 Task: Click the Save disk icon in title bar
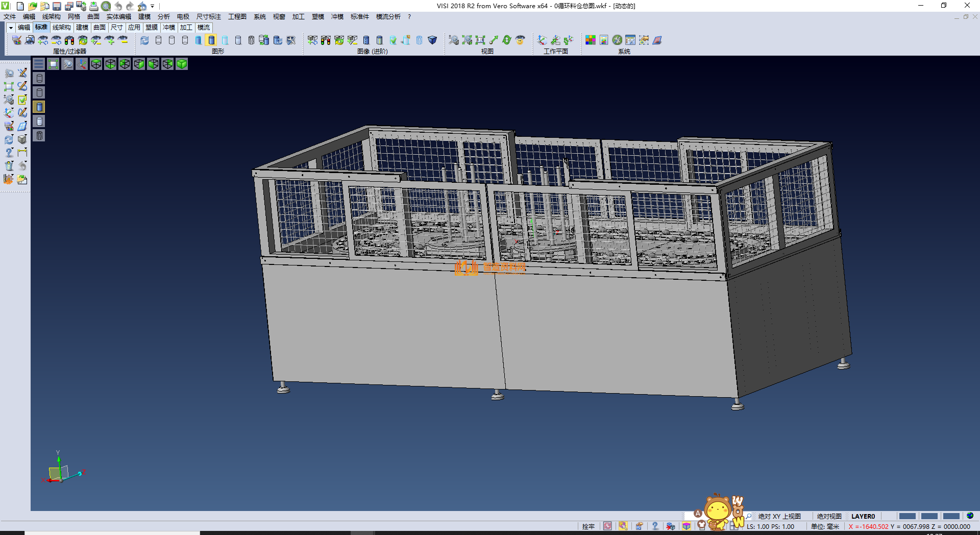coord(57,6)
